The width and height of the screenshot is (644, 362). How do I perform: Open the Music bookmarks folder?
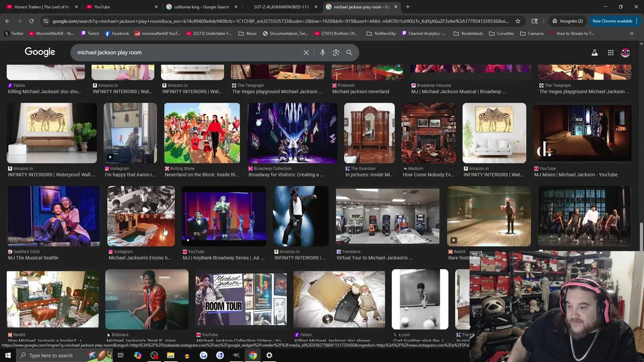[248, 34]
